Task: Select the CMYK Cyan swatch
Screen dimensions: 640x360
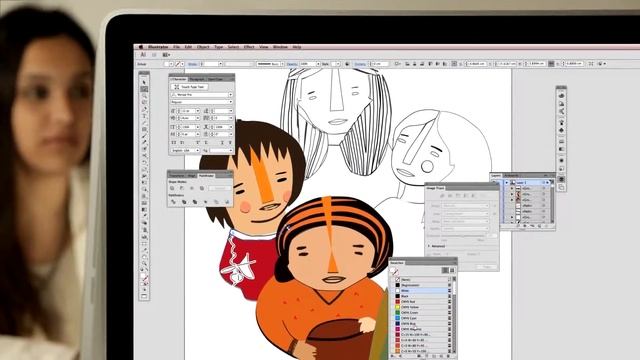Action: click(x=422, y=318)
